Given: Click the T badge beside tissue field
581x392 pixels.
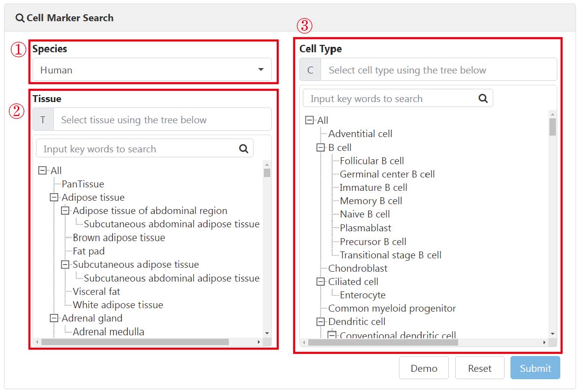Looking at the screenshot, I should pos(43,120).
